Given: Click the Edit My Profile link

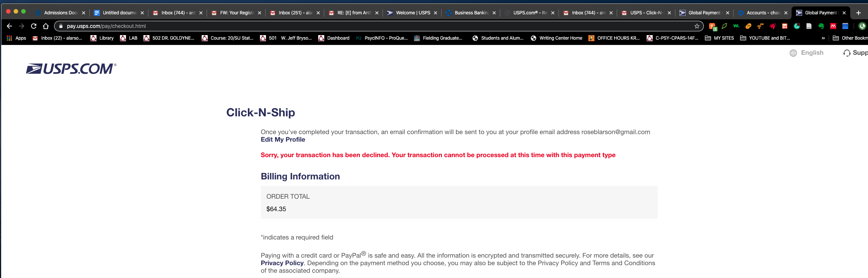Looking at the screenshot, I should (x=283, y=140).
